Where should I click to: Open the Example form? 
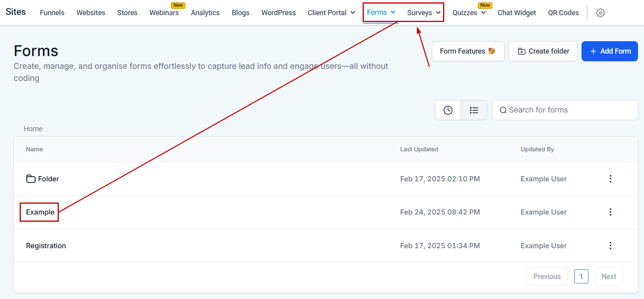40,212
